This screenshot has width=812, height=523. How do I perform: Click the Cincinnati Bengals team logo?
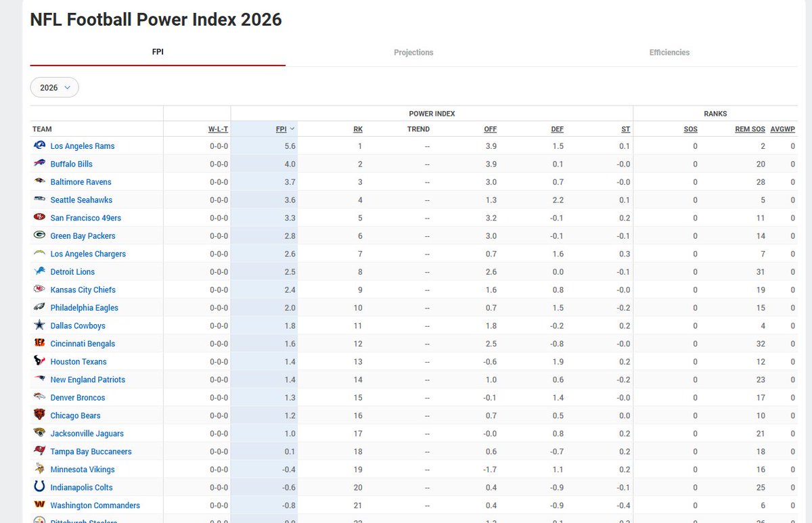(39, 344)
